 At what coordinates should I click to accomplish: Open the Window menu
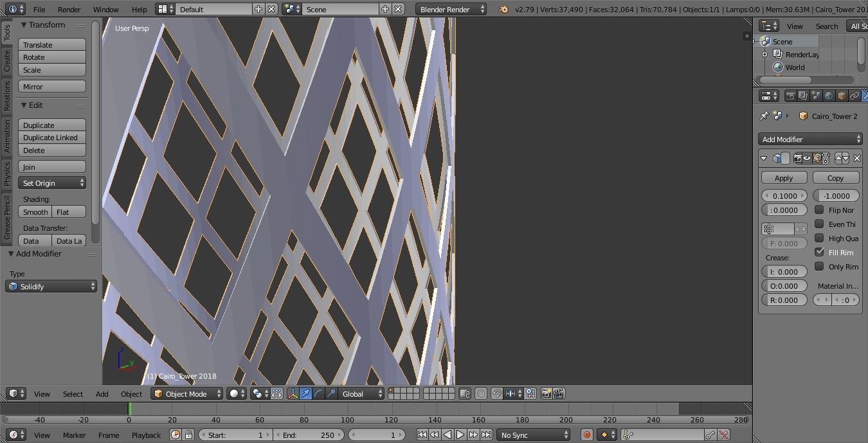[105, 10]
